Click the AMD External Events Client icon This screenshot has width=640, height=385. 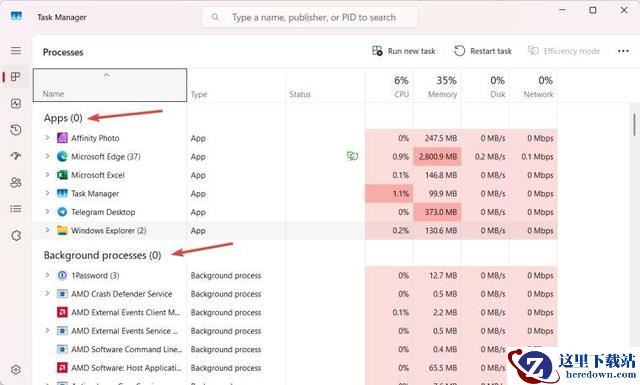pyautogui.click(x=62, y=312)
